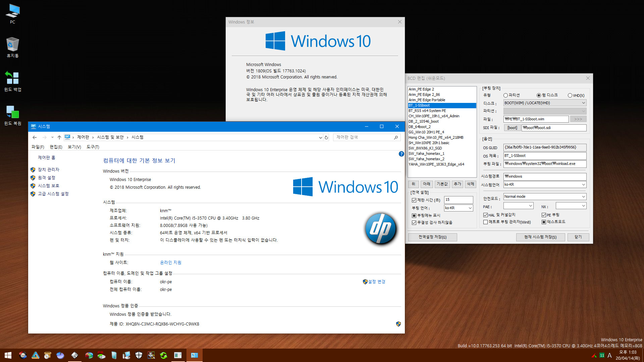Open the 부팅 언어 ko-KR dropdown
Viewport: 644px width, 362px height.
click(459, 208)
